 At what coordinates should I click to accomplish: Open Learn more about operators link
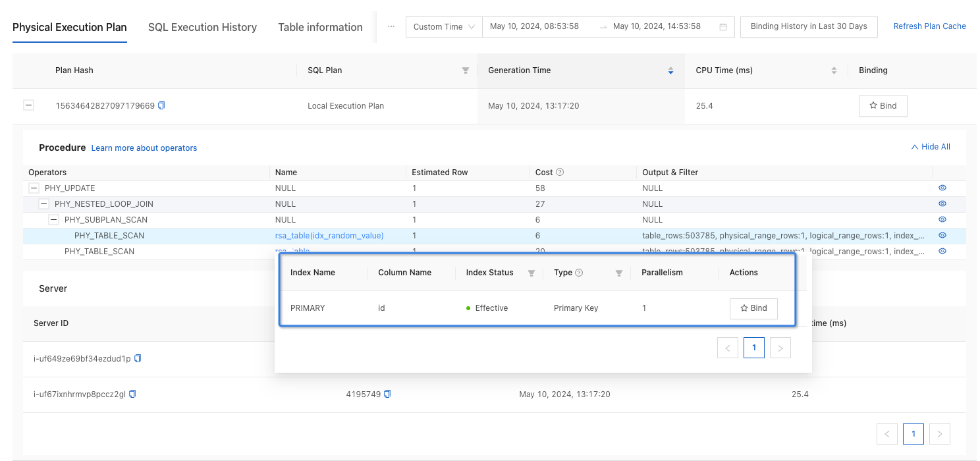(x=144, y=148)
